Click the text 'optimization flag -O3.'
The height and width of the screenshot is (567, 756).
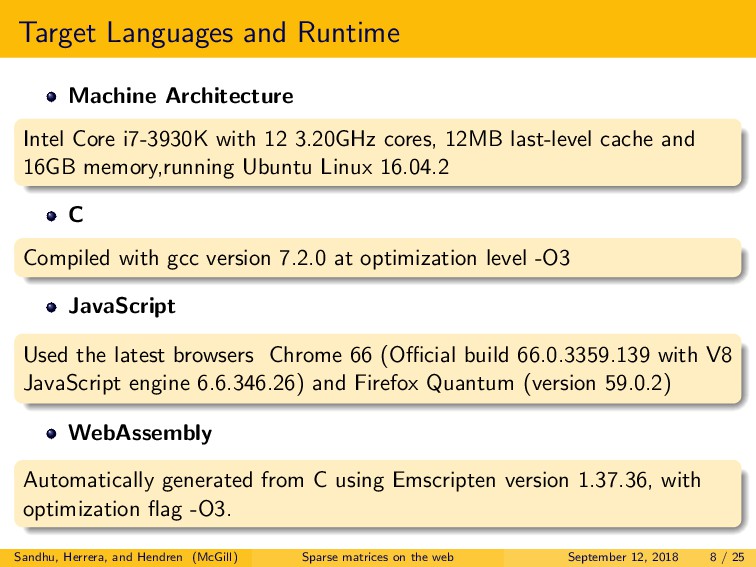pos(127,509)
